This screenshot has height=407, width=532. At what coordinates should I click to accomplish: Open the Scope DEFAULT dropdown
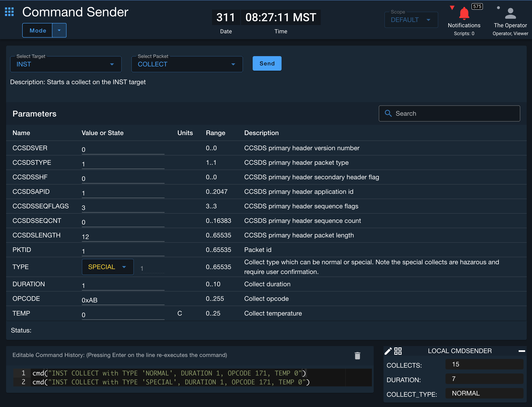411,20
